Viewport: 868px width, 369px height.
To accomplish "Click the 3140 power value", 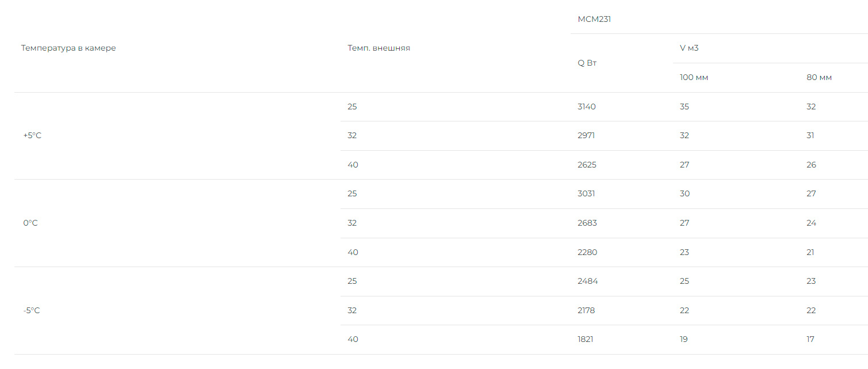I will (x=587, y=106).
